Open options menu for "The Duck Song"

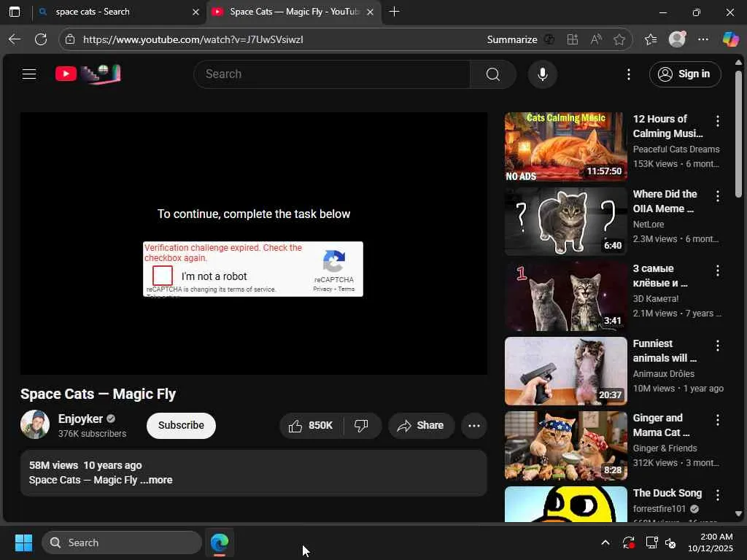pos(718,495)
